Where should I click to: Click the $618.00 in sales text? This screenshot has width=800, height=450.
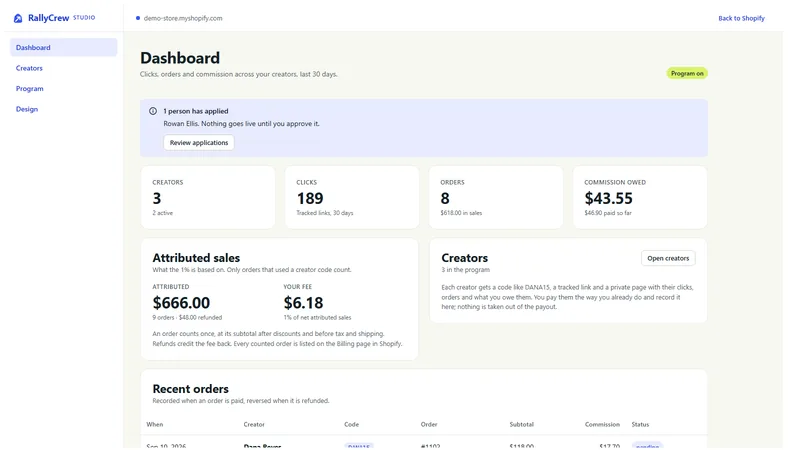point(461,213)
